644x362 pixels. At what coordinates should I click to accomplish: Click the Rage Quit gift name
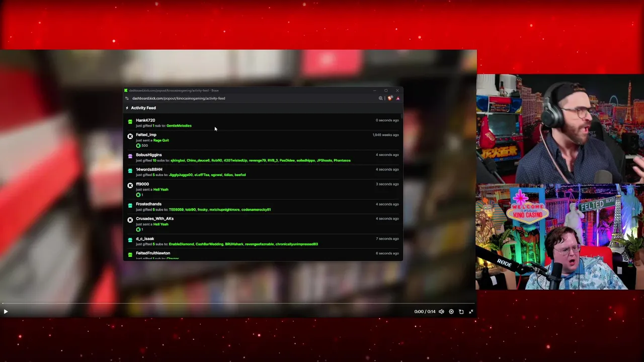[161, 140]
